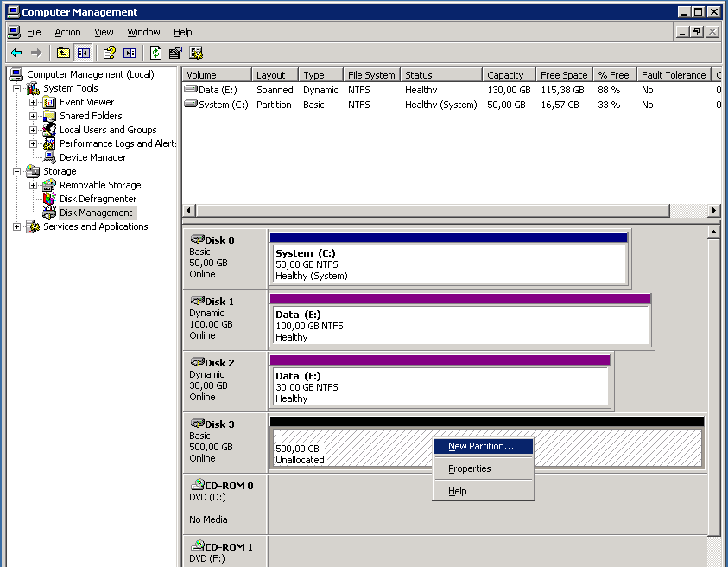Choose New Partition... from the context menu
This screenshot has width=728, height=567.
click(x=484, y=446)
